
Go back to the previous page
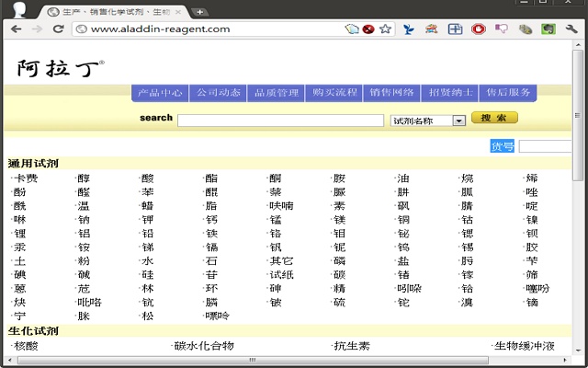pos(17,29)
